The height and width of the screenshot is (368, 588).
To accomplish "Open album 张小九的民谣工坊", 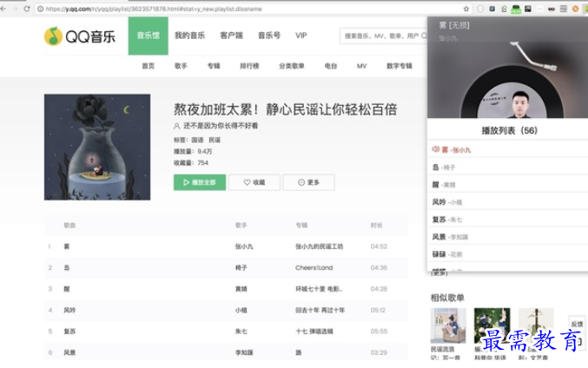I will click(x=319, y=246).
